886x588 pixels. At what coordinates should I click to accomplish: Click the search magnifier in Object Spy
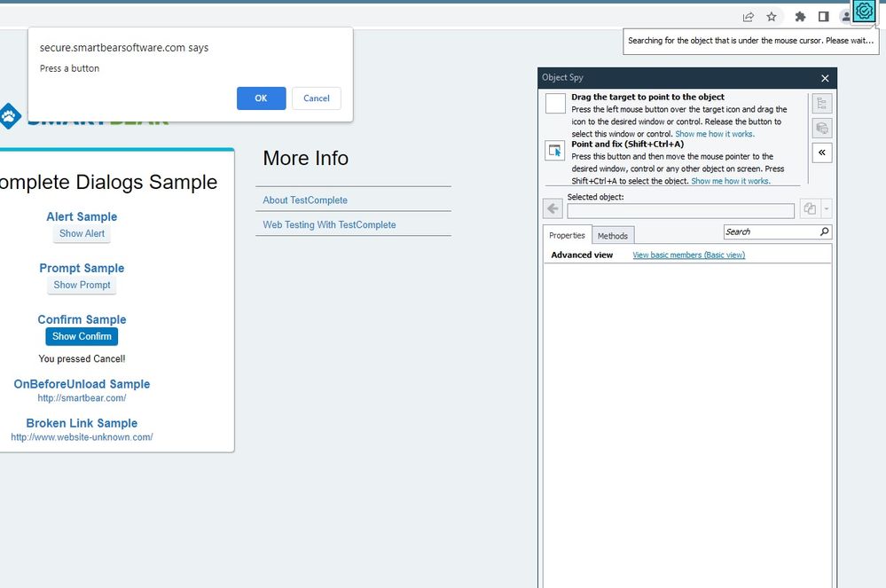point(825,231)
